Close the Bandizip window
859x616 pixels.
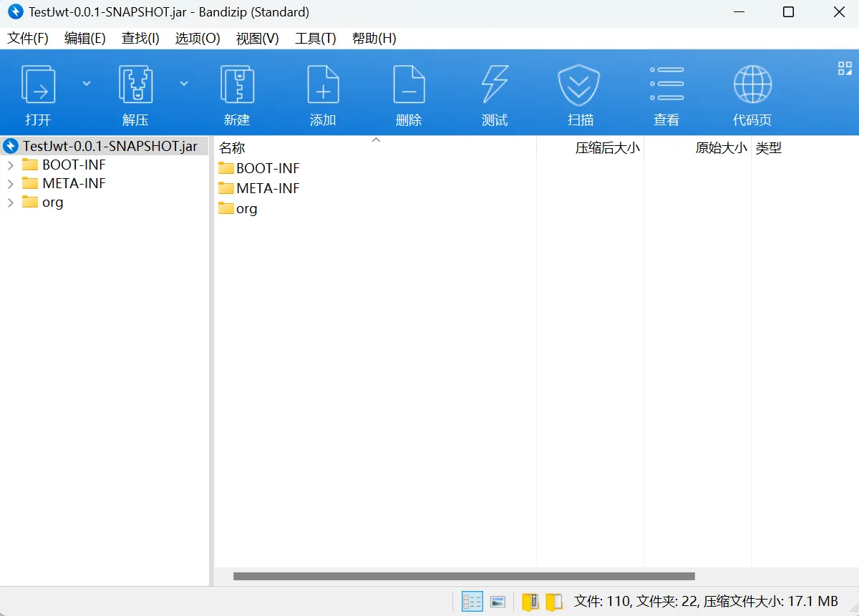839,12
